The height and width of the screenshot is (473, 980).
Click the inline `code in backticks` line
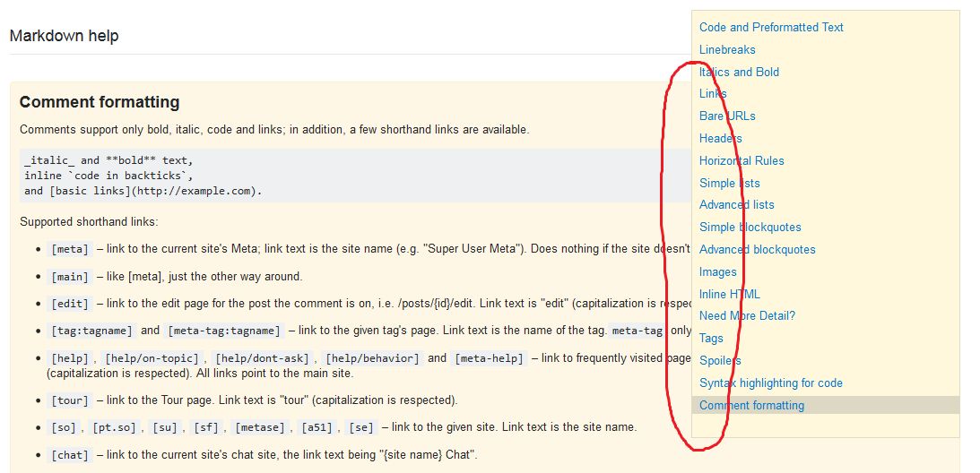click(x=109, y=176)
